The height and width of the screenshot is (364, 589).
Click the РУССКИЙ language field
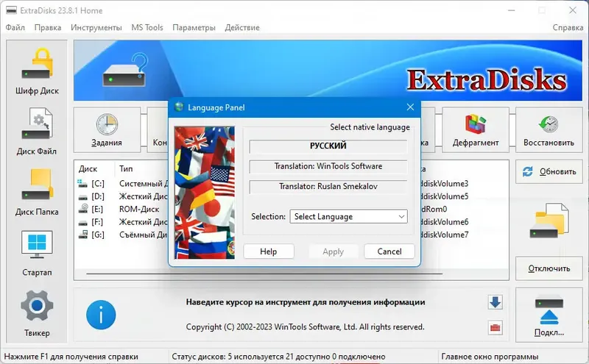[x=328, y=146]
